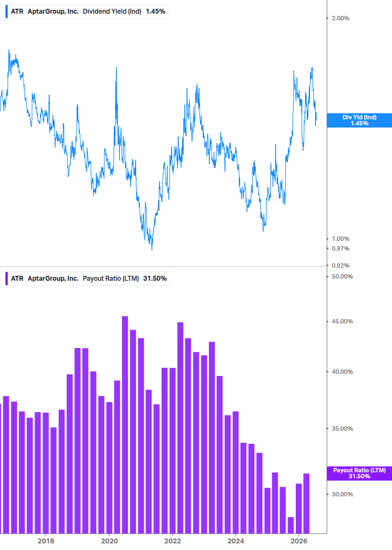Click the 2.00% tick on yield axis
Screen dimensions: 392x550
[341, 18]
